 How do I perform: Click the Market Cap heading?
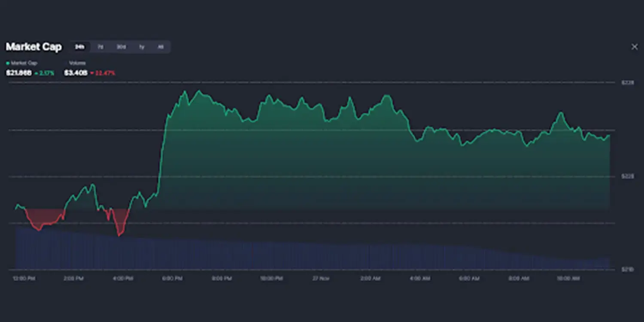tap(33, 47)
